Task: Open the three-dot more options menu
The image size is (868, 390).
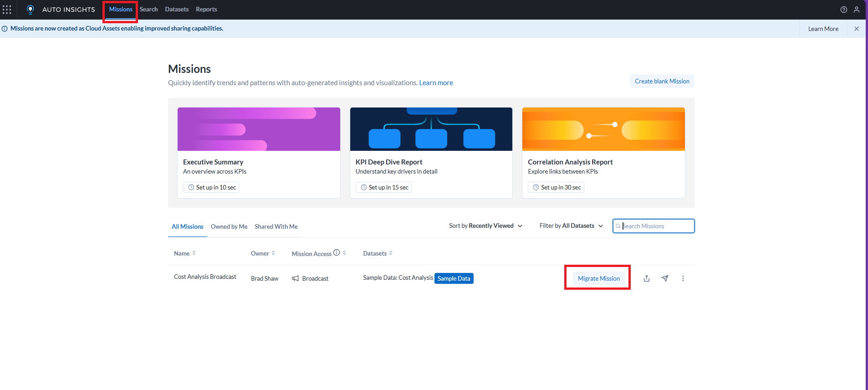Action: [683, 278]
